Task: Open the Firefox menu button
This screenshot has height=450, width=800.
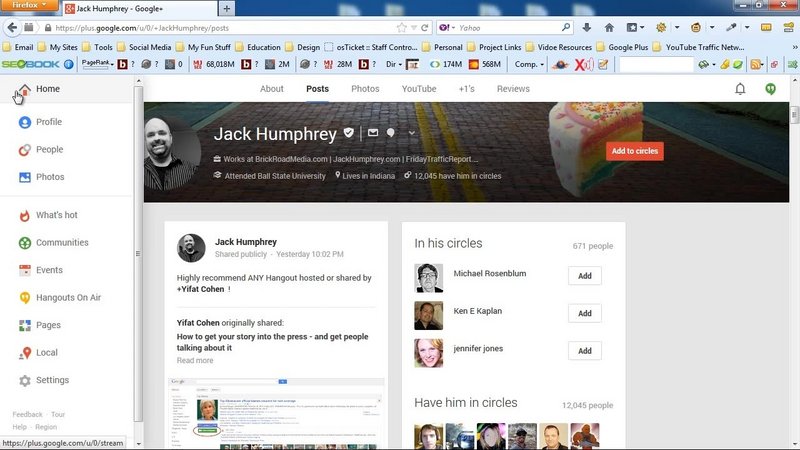Action: coord(29,5)
